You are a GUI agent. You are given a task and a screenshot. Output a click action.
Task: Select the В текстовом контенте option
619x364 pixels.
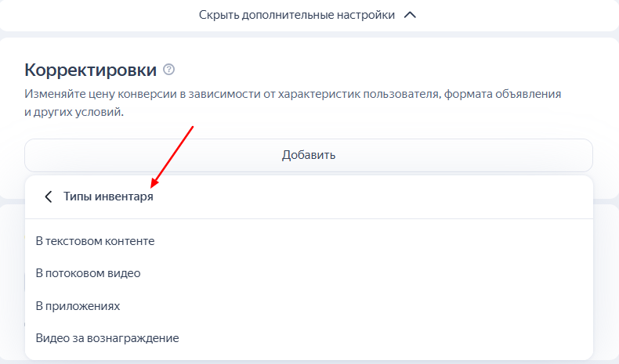click(96, 241)
